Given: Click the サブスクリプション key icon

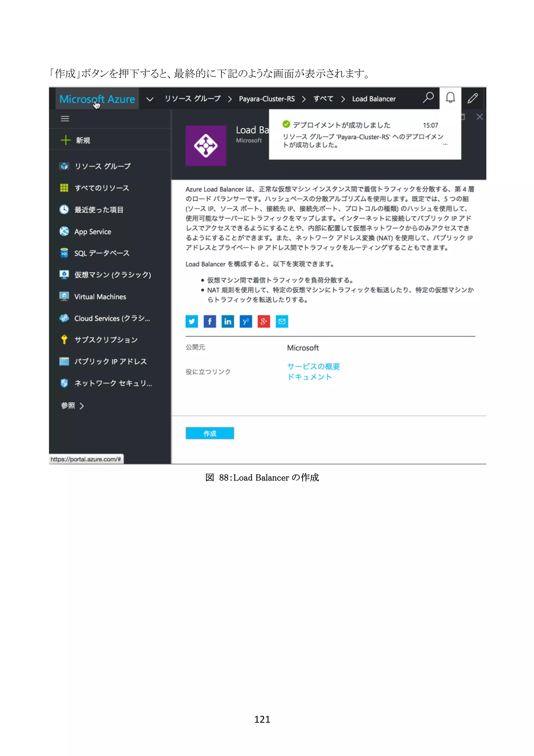Looking at the screenshot, I should click(64, 339).
